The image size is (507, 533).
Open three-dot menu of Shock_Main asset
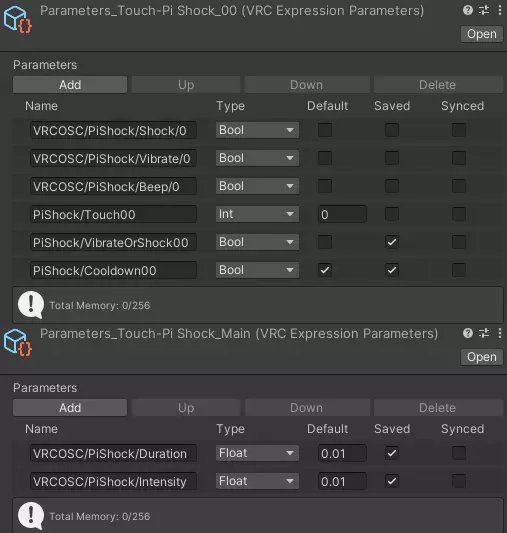[x=500, y=333]
